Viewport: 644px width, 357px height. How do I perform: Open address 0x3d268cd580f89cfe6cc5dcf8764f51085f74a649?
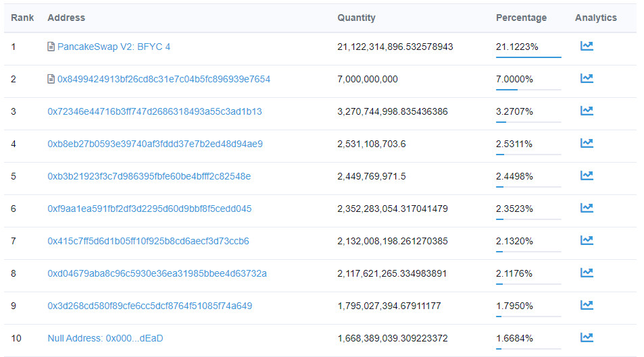coord(150,306)
